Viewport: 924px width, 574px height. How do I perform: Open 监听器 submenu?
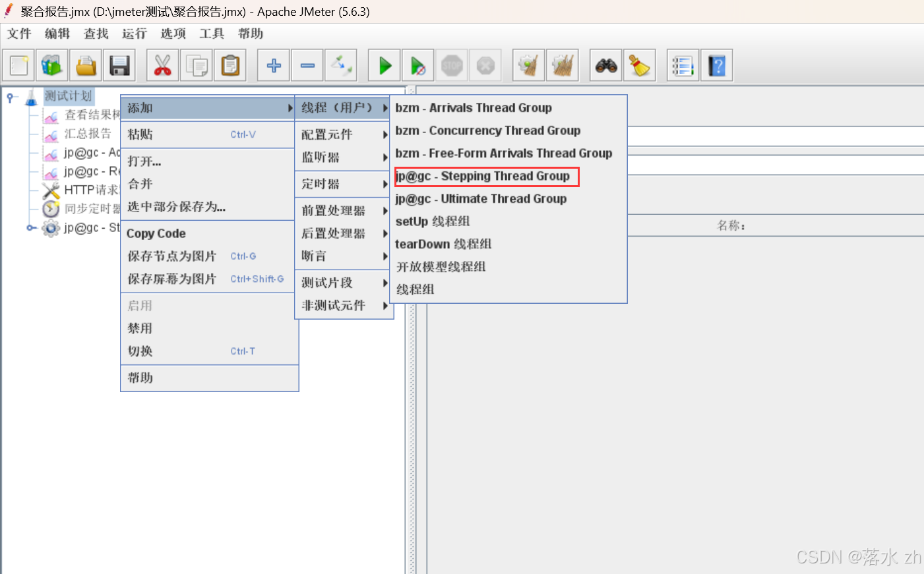click(x=344, y=158)
